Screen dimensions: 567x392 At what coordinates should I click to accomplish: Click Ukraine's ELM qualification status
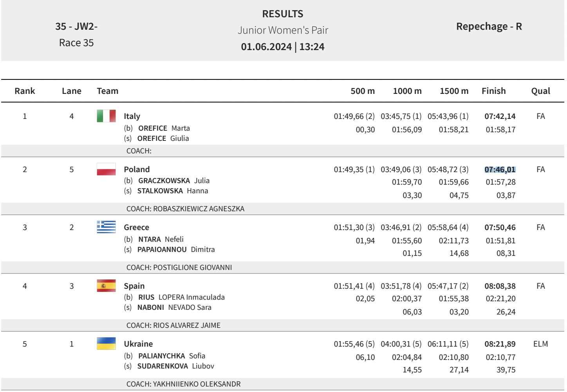coord(540,344)
